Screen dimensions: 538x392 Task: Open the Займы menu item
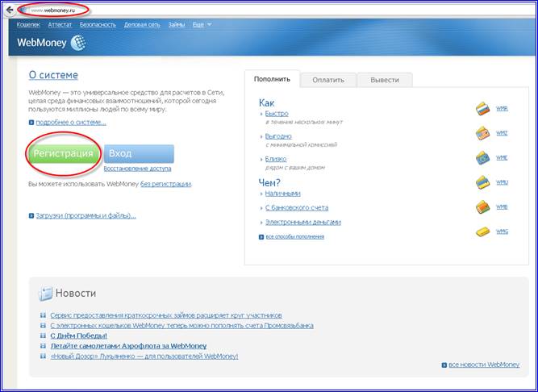(177, 25)
